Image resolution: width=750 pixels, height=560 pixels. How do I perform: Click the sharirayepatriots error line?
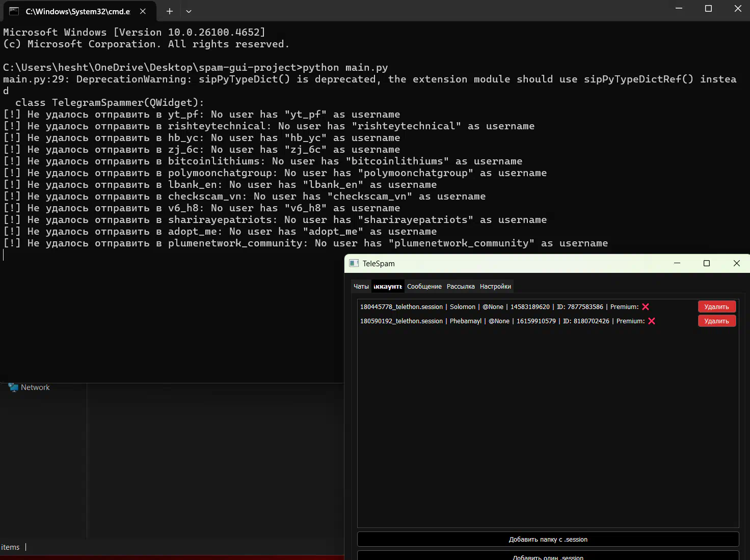point(275,220)
